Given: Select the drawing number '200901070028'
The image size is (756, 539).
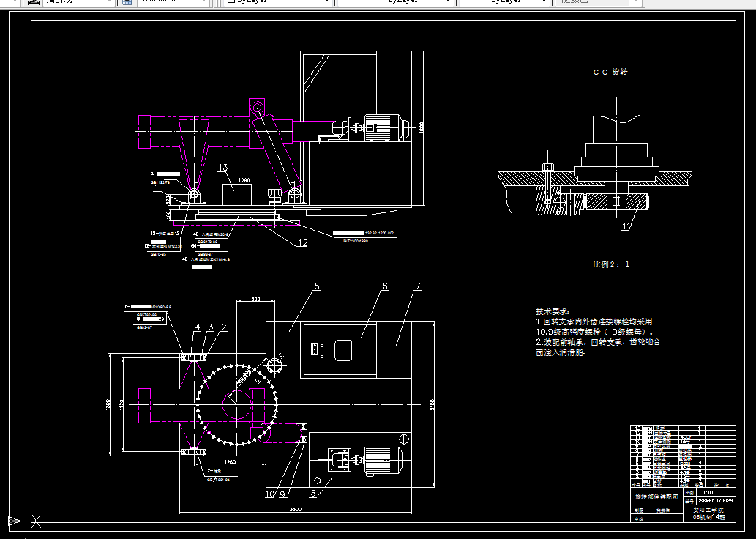Looking at the screenshot, I should coord(716,501).
